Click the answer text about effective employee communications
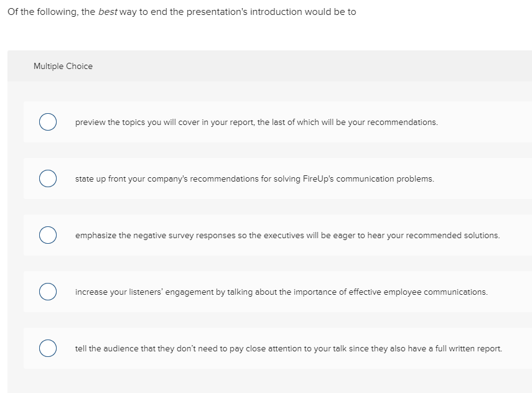This screenshot has height=393, width=532. click(281, 292)
